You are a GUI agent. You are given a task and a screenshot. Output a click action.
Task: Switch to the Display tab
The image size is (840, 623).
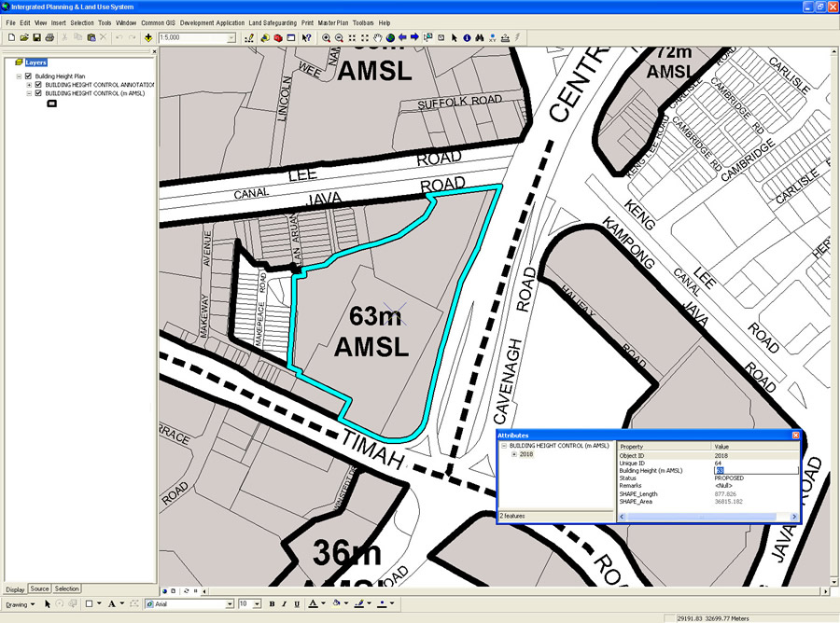(16, 589)
